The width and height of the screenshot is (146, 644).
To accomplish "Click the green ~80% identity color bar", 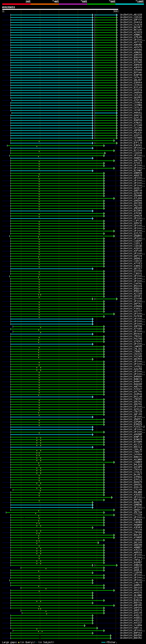I will click(101, 4).
